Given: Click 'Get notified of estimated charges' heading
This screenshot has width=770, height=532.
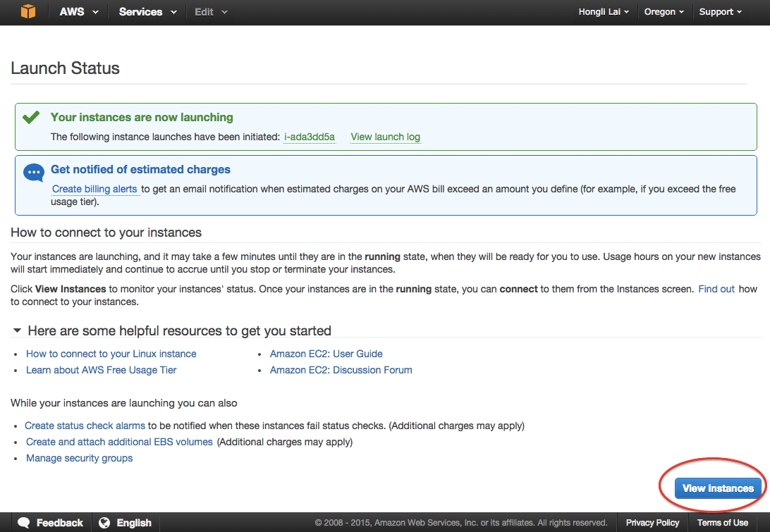Looking at the screenshot, I should coord(140,169).
